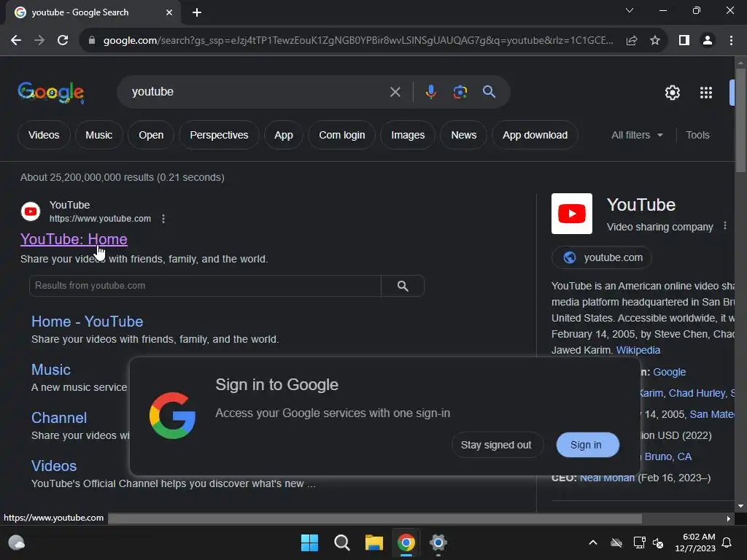Close the 'youtube - Google Search' tab

[169, 12]
